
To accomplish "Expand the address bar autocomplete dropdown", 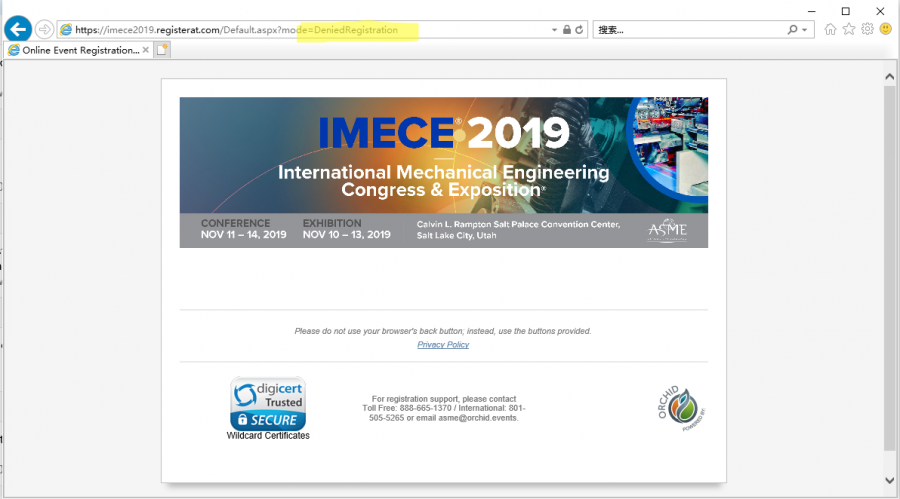I will 555,30.
